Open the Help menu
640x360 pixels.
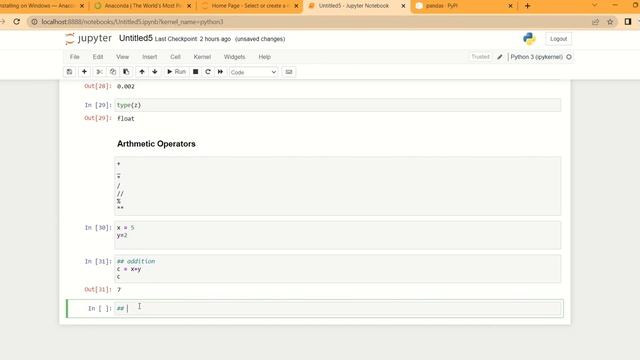point(264,57)
